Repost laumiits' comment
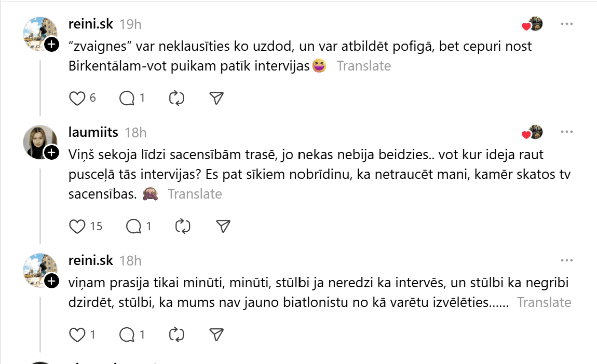597x364 pixels. (183, 226)
